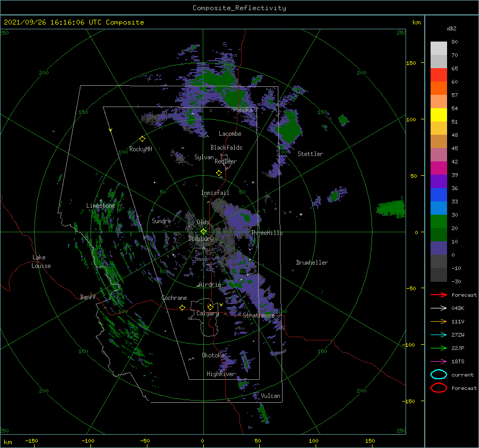Click the yellow radar site marker at Didsbury
479x448 pixels.
tap(203, 232)
